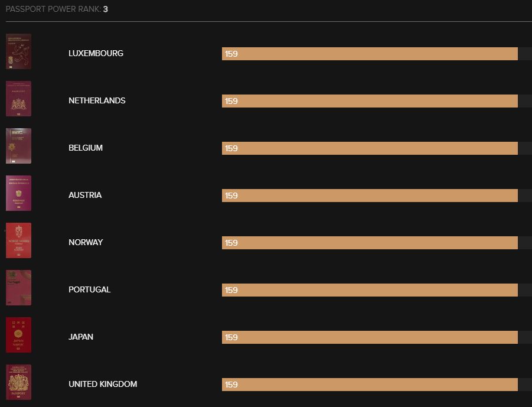Click the Japan country name
This screenshot has height=407, width=532.
tap(81, 337)
